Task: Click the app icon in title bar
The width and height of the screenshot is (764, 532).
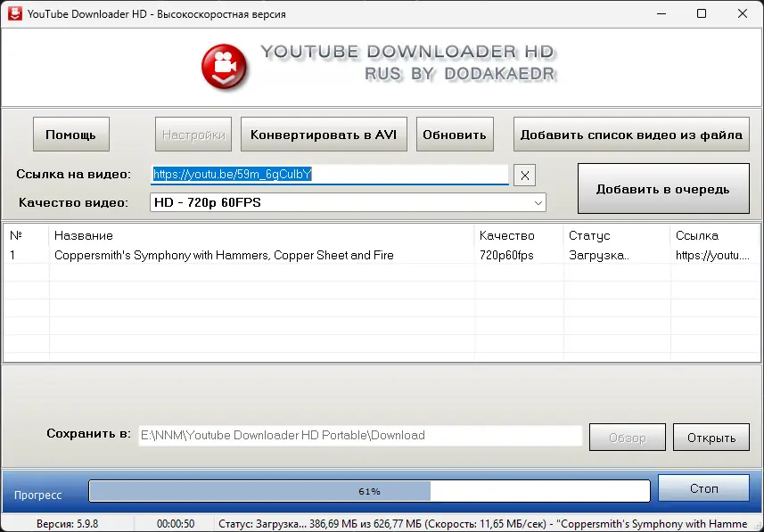Action: [x=15, y=13]
